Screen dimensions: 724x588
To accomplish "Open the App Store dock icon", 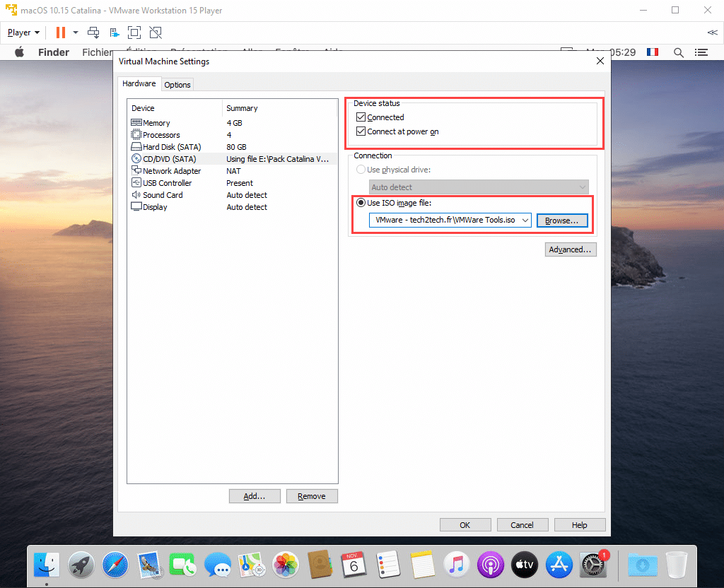I will click(559, 565).
